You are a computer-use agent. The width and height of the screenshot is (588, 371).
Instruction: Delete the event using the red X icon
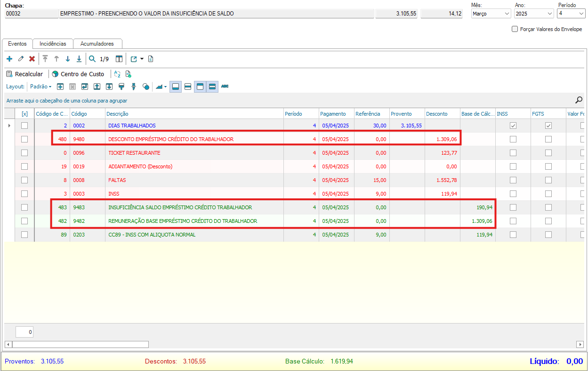click(x=32, y=59)
